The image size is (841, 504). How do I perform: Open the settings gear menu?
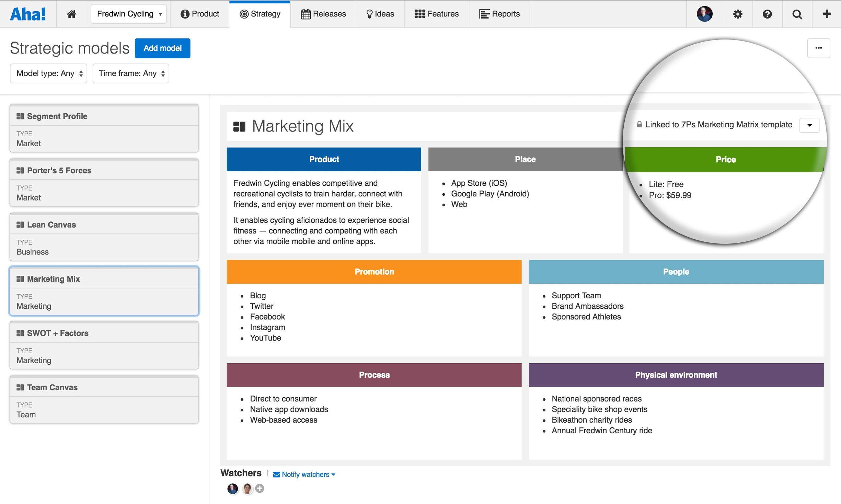(737, 14)
